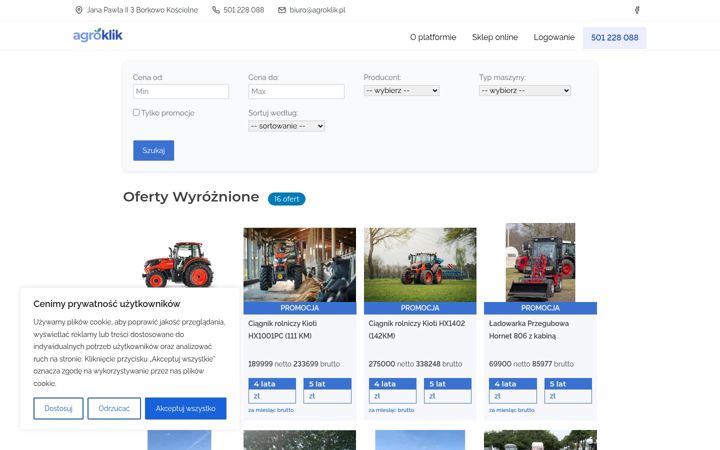
Task: Reject cookies with Odrzucać button
Action: tap(114, 408)
